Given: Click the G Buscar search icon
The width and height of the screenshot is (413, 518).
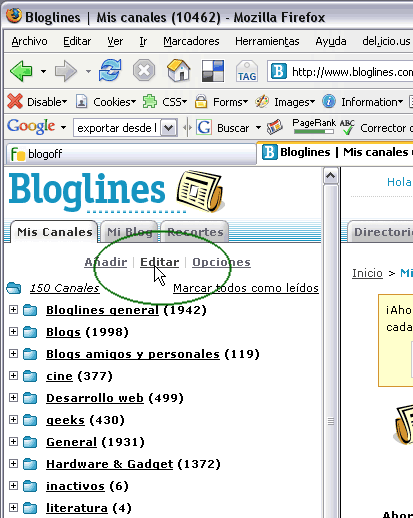Looking at the screenshot, I should (204, 127).
